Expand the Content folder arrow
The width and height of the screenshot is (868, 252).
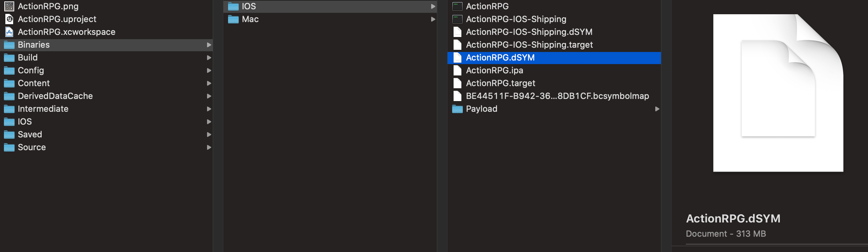point(209,83)
